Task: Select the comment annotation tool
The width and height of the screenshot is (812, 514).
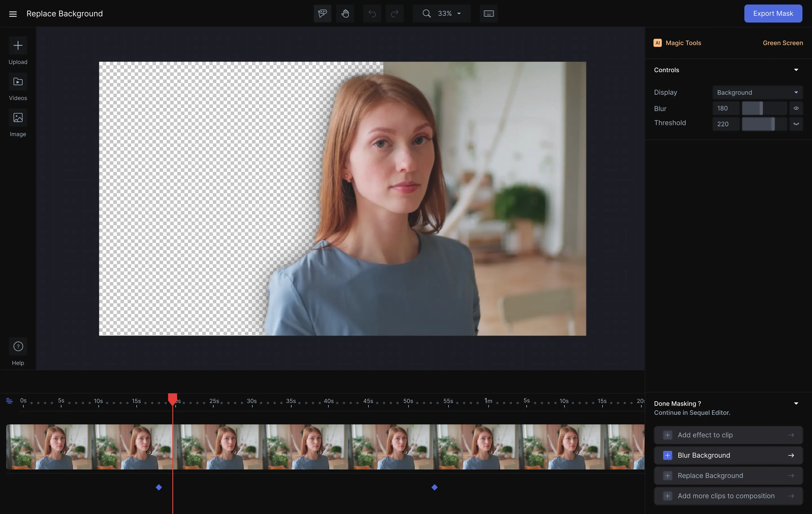Action: coord(322,14)
